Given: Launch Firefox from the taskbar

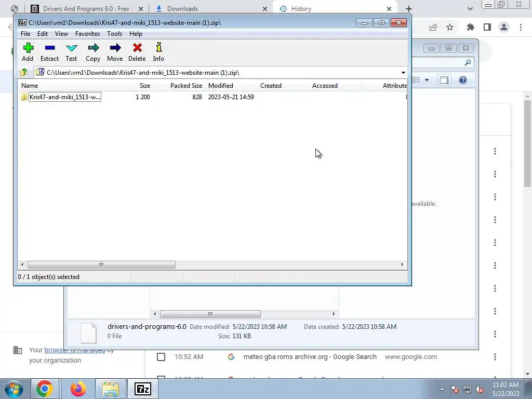Looking at the screenshot, I should (78, 389).
